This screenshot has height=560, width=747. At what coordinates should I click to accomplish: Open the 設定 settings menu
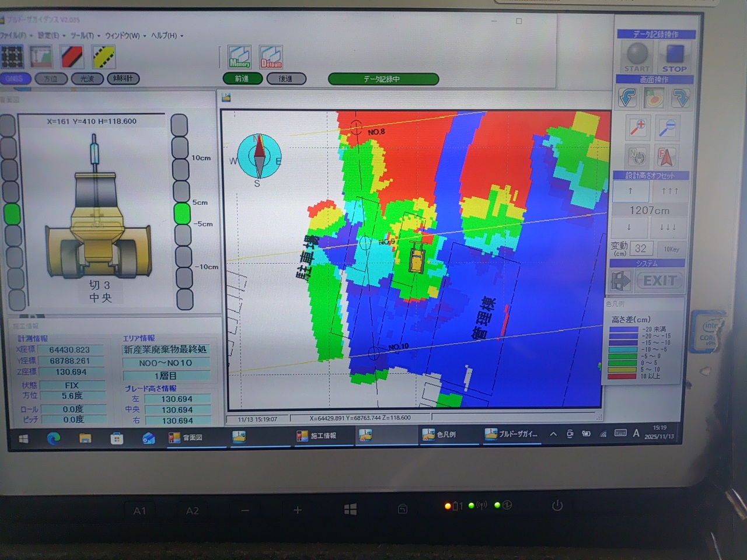[49, 36]
